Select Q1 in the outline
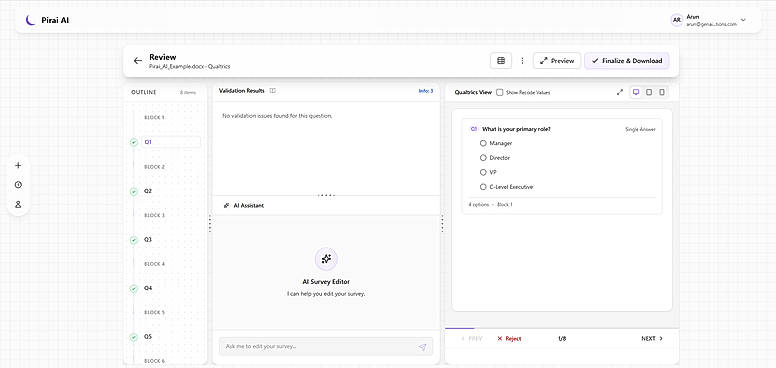Image resolution: width=776 pixels, height=368 pixels. coord(171,142)
